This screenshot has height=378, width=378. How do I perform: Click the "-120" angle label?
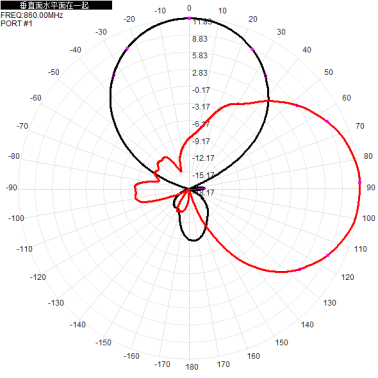(38, 277)
